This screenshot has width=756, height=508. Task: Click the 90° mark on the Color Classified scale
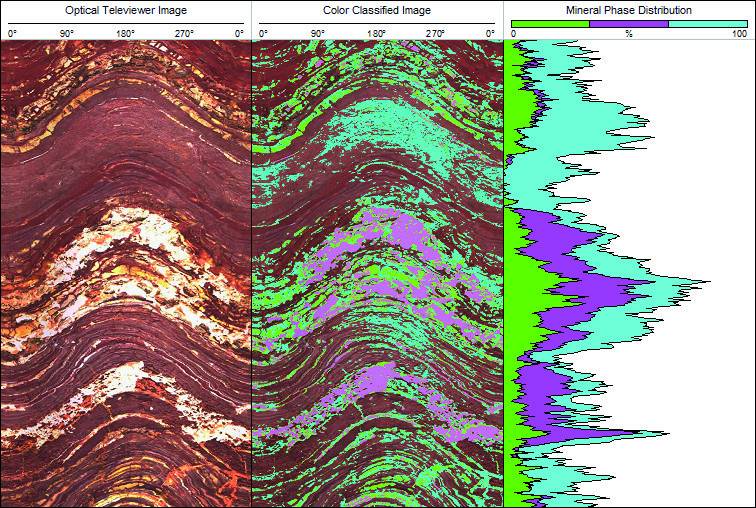point(318,34)
